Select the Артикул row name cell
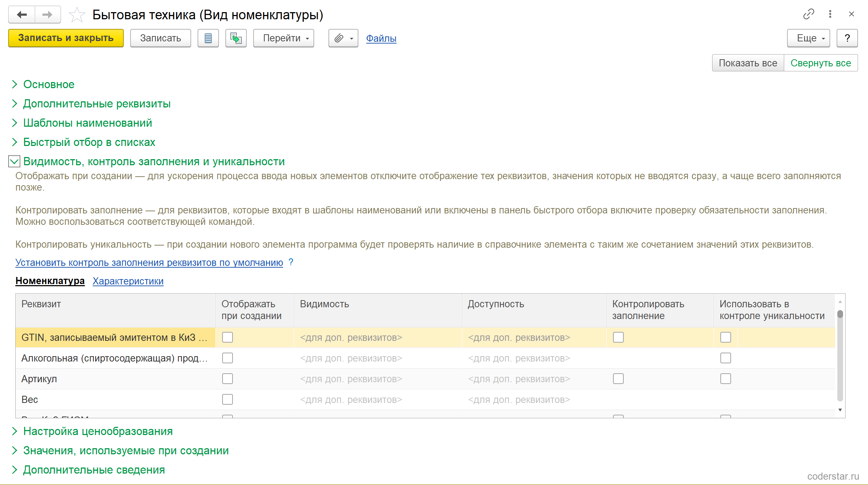Image resolution: width=868 pixels, height=485 pixels. [116, 379]
